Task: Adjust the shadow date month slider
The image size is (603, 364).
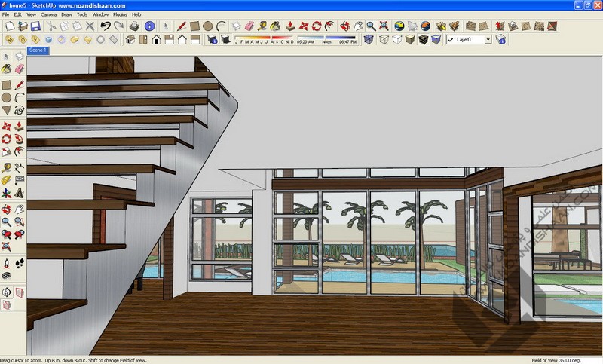Action: (x=260, y=36)
